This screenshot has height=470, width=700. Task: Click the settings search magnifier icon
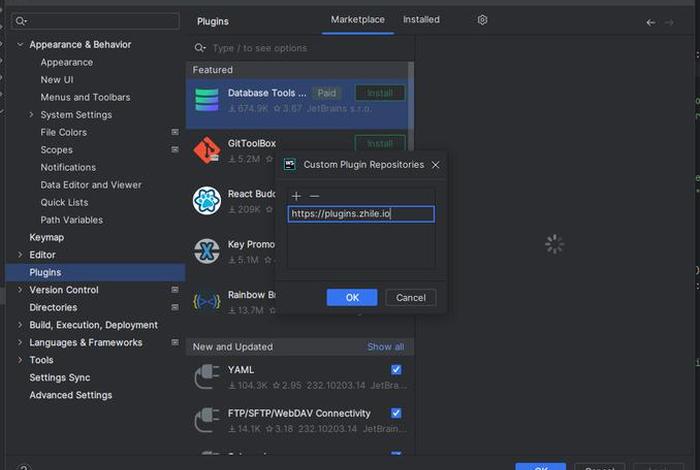click(x=21, y=21)
